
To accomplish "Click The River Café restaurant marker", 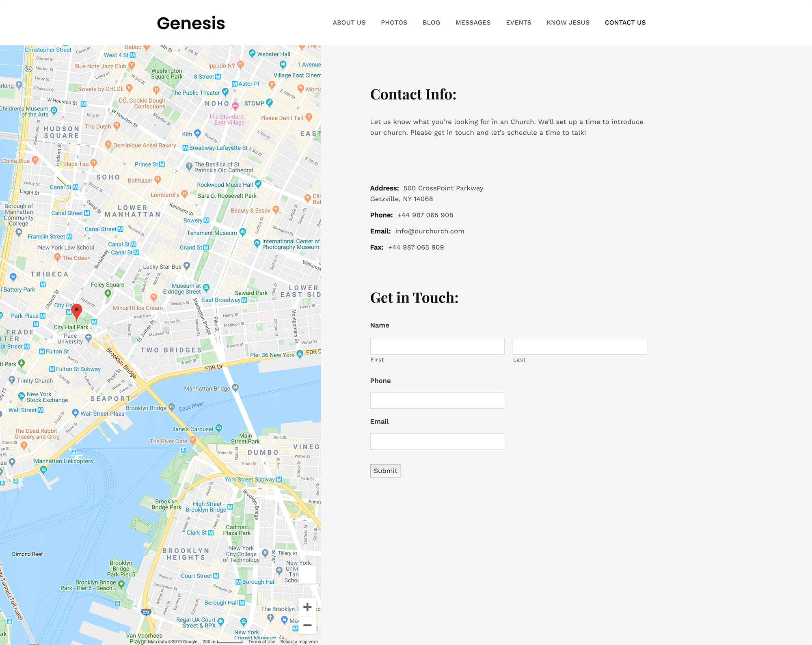I will pyautogui.click(x=193, y=440).
